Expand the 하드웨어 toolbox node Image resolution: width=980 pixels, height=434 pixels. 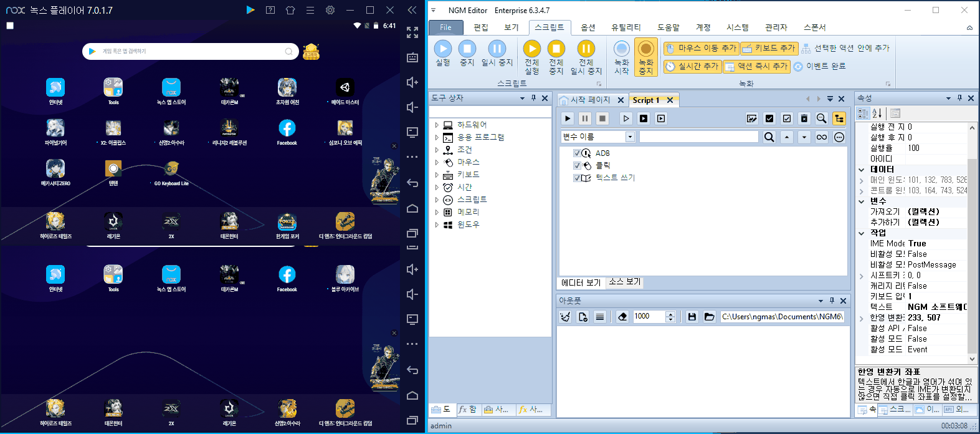437,125
